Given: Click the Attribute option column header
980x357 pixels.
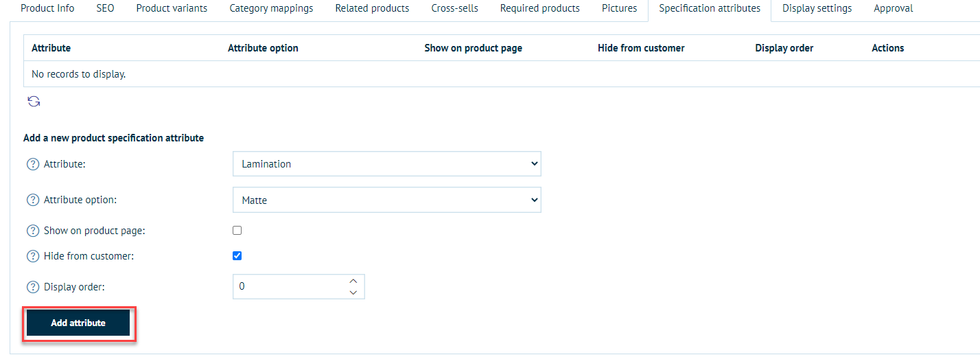Looking at the screenshot, I should point(263,48).
